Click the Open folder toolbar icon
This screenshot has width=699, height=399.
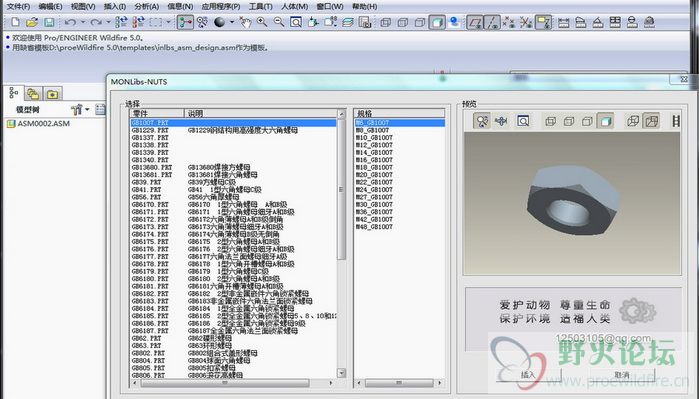coord(32,22)
